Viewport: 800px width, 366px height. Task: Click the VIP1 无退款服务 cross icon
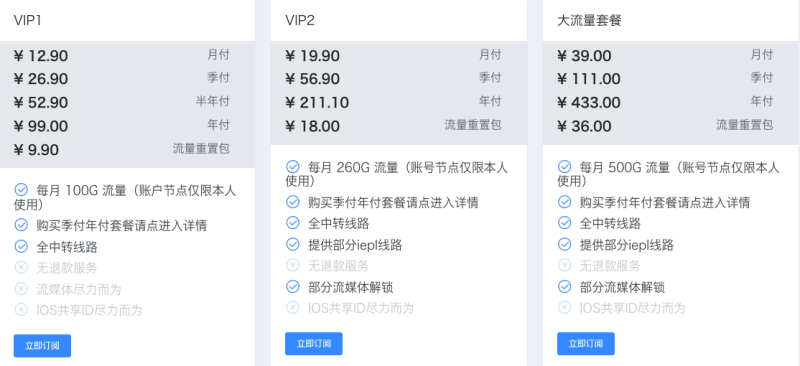point(21,267)
